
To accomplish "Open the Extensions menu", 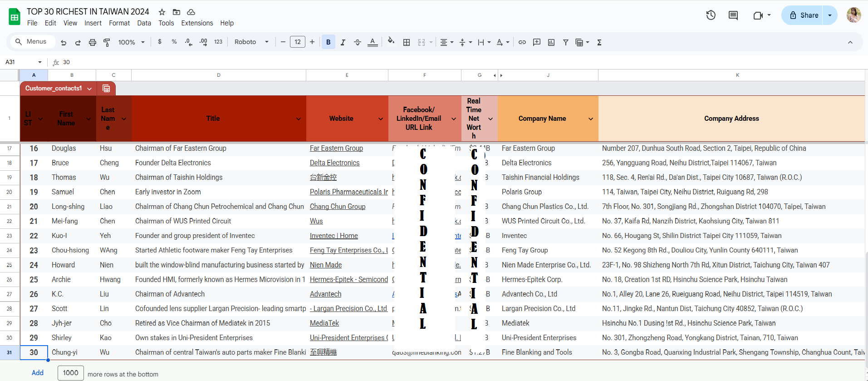I will click(197, 23).
